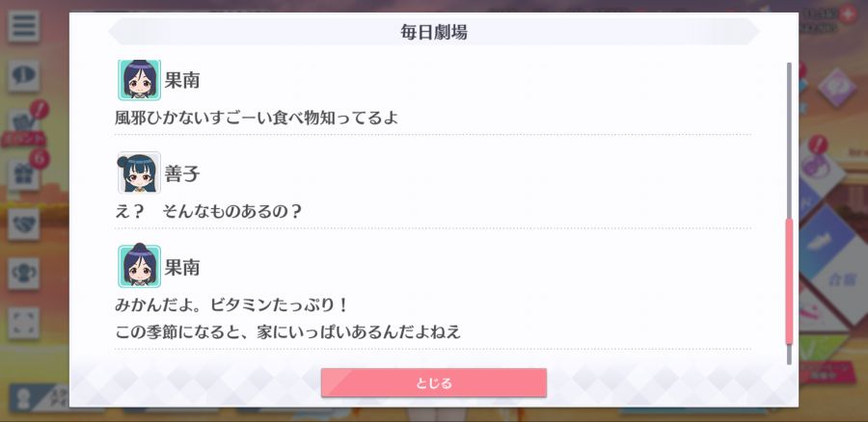Open the trophy ranking icon
The width and height of the screenshot is (868, 422).
coord(23,274)
